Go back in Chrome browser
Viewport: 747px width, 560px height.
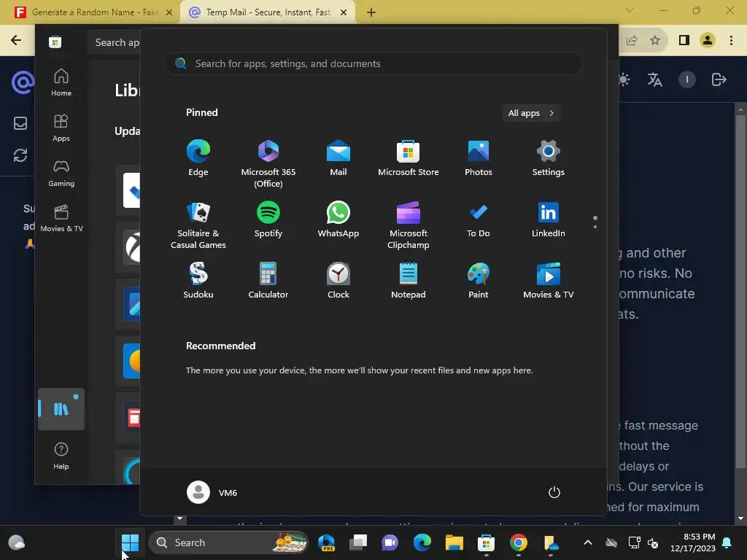tap(16, 40)
